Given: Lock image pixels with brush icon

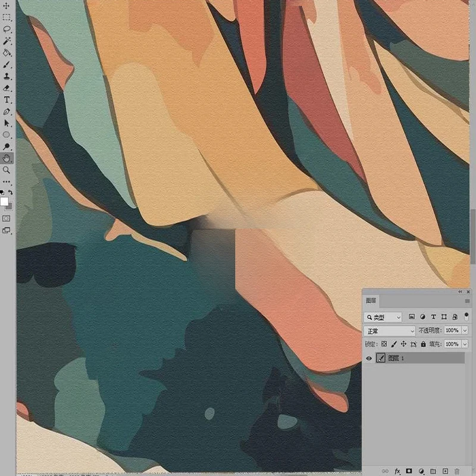Looking at the screenshot, I should [394, 344].
